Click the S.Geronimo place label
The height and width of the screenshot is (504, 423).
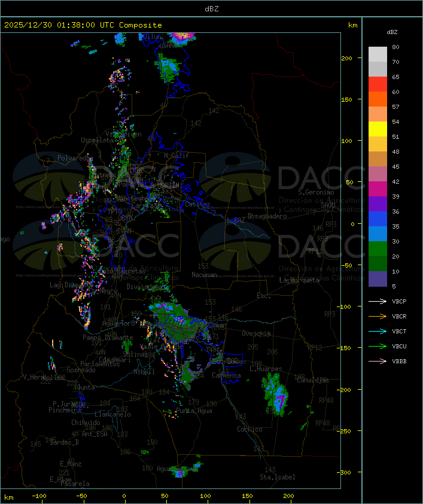(x=316, y=192)
